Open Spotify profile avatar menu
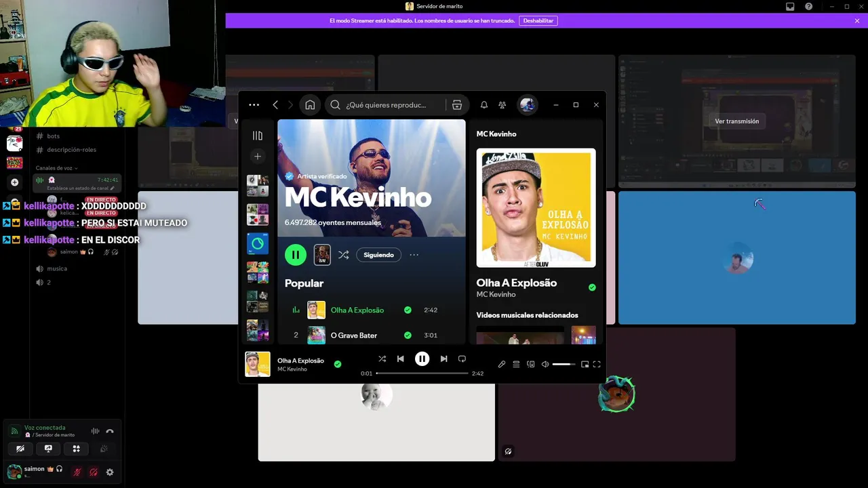This screenshot has height=488, width=868. [528, 105]
